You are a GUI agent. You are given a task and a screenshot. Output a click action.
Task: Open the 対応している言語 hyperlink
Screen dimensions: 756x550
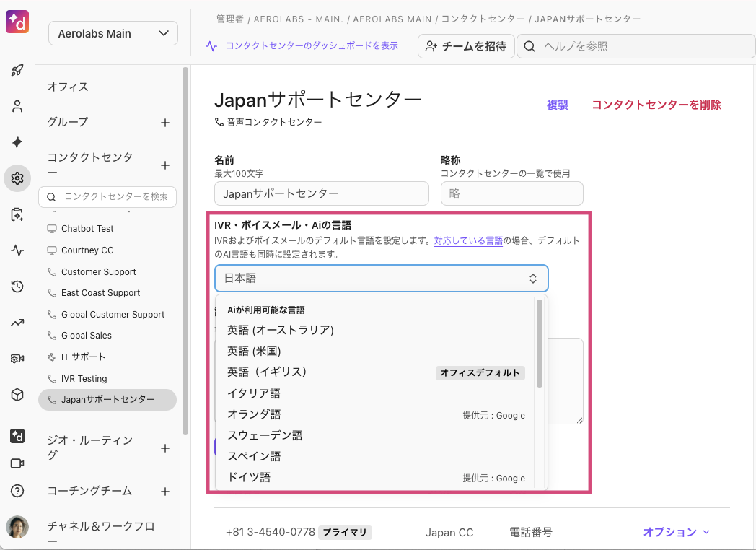pyautogui.click(x=468, y=240)
